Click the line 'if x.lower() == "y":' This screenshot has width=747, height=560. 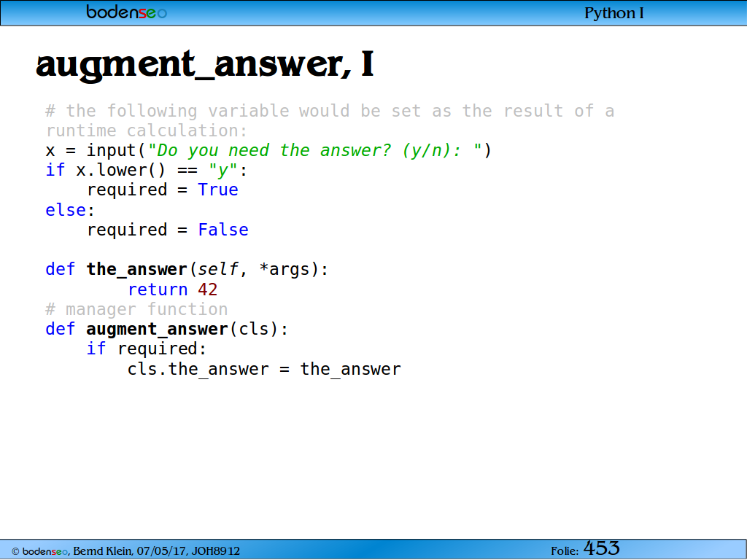(x=146, y=170)
